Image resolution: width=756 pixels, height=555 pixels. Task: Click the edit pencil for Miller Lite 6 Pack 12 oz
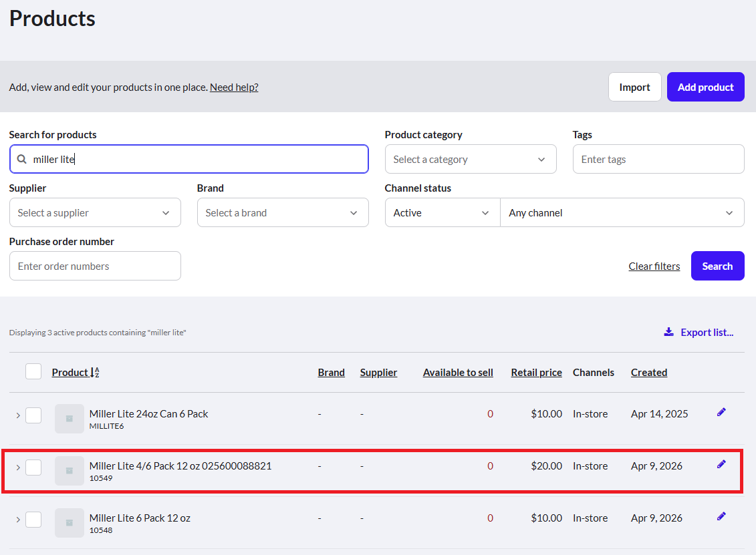point(721,516)
